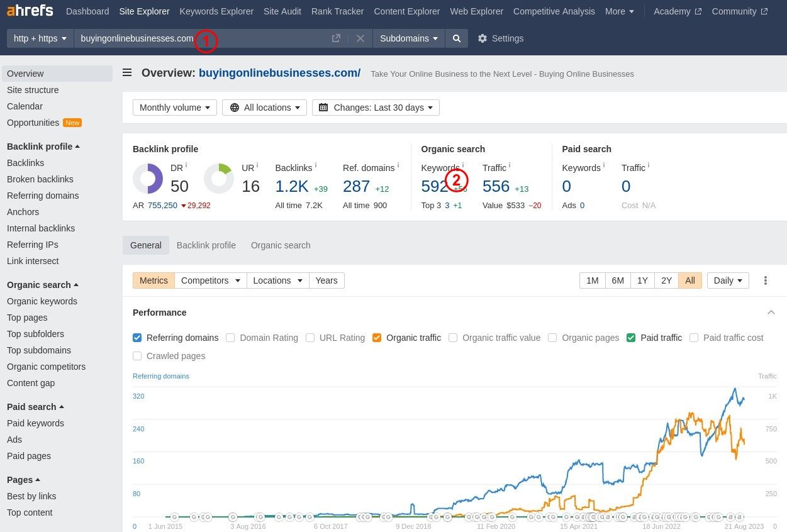
Task: Select the Metrics chart view
Action: click(153, 280)
